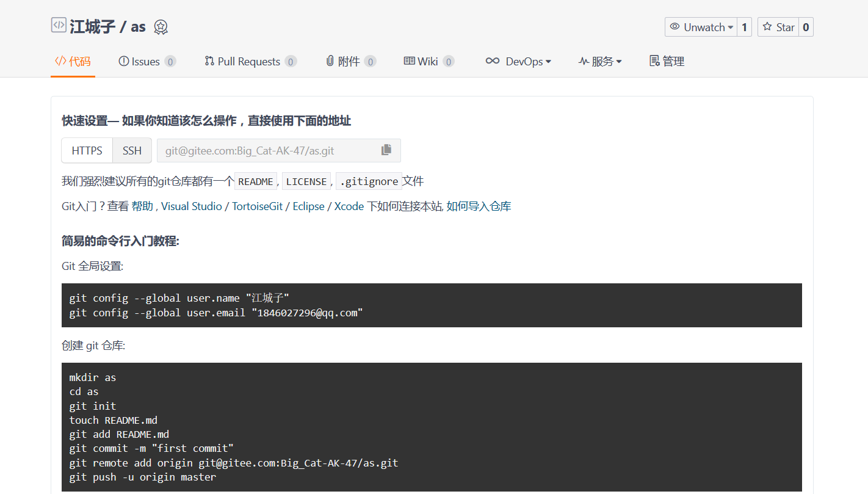Image resolution: width=868 pixels, height=494 pixels.
Task: Open the 帮助 help link
Action: pyautogui.click(x=142, y=206)
